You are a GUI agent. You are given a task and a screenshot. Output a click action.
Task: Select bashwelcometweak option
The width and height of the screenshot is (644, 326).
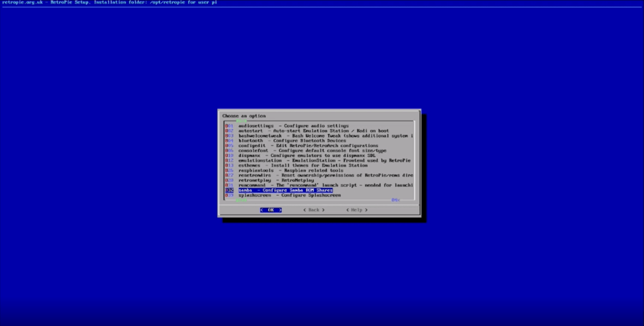pyautogui.click(x=319, y=136)
